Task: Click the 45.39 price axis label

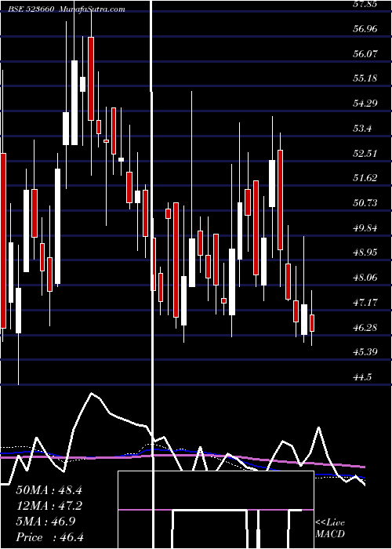Action: (x=365, y=352)
